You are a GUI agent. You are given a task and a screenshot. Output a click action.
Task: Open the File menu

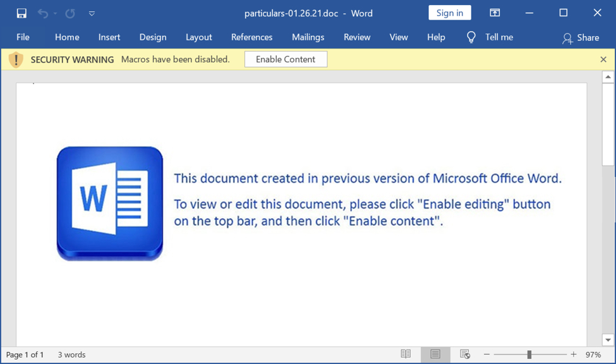pos(23,37)
